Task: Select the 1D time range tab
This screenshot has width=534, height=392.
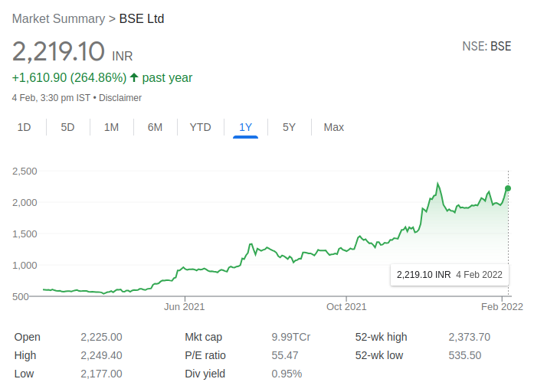Action: tap(25, 127)
